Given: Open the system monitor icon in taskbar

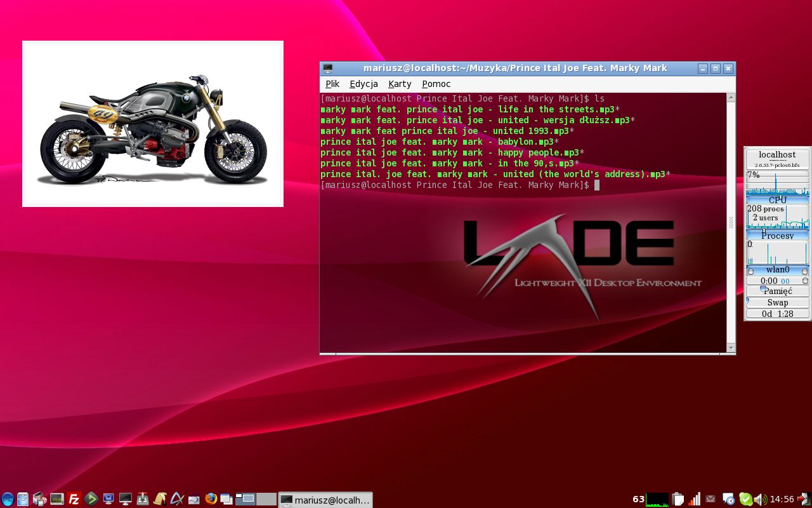Looking at the screenshot, I should (57, 499).
